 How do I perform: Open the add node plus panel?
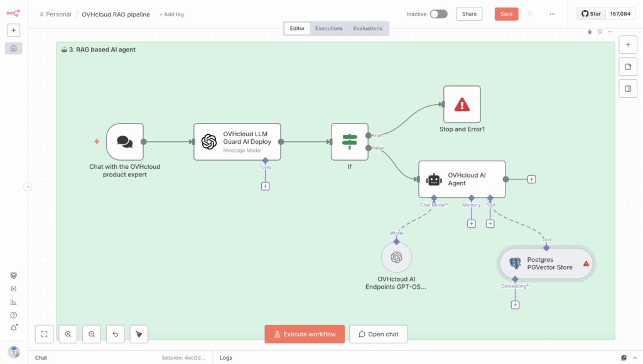tap(628, 45)
